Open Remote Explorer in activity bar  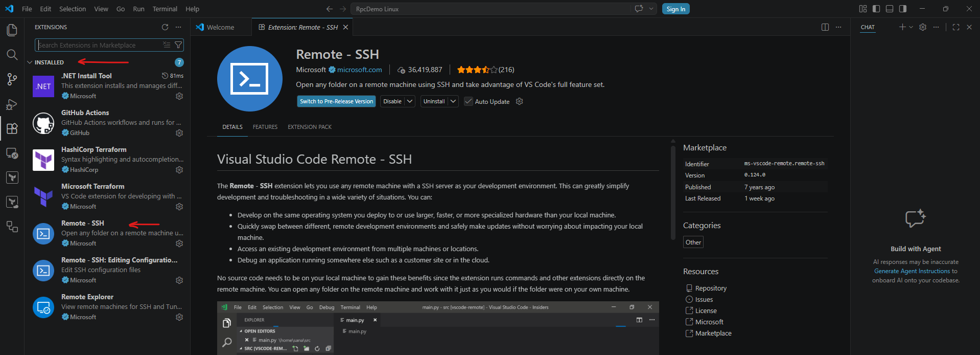click(x=12, y=153)
